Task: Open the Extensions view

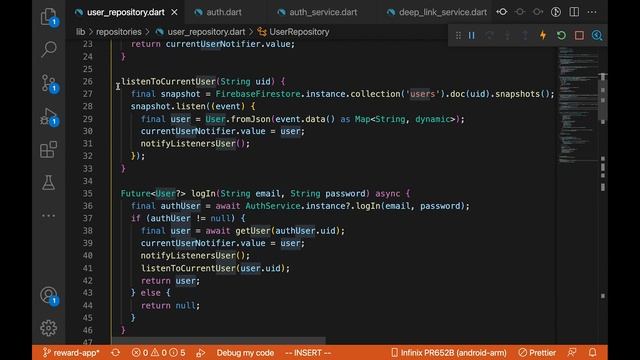Action: click(x=49, y=149)
